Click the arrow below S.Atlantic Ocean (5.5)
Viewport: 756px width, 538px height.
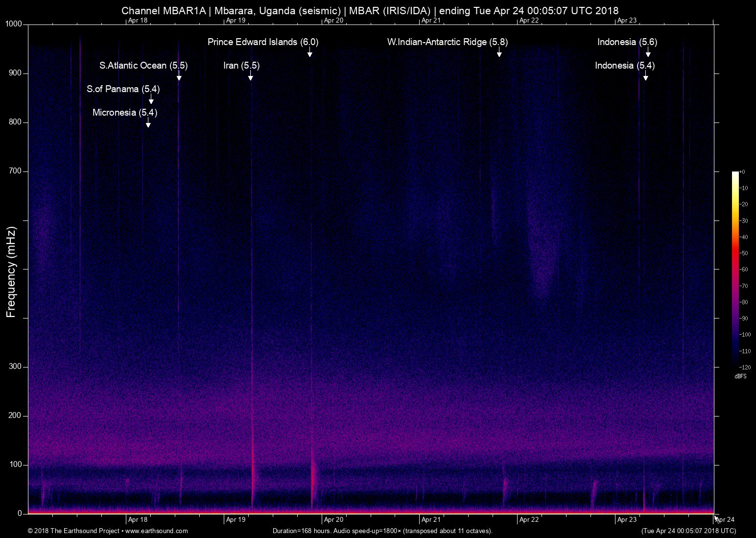[179, 76]
